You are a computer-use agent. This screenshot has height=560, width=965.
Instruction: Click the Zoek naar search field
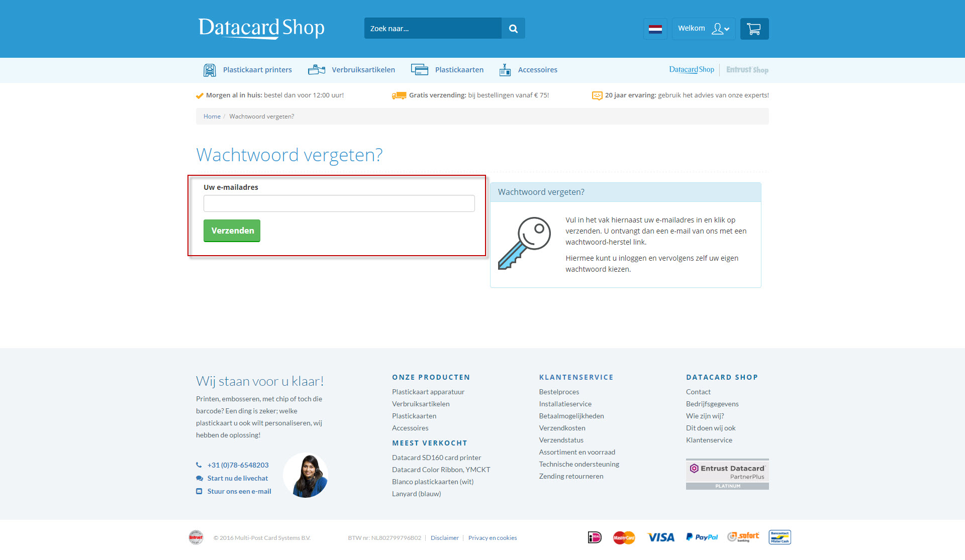click(433, 29)
